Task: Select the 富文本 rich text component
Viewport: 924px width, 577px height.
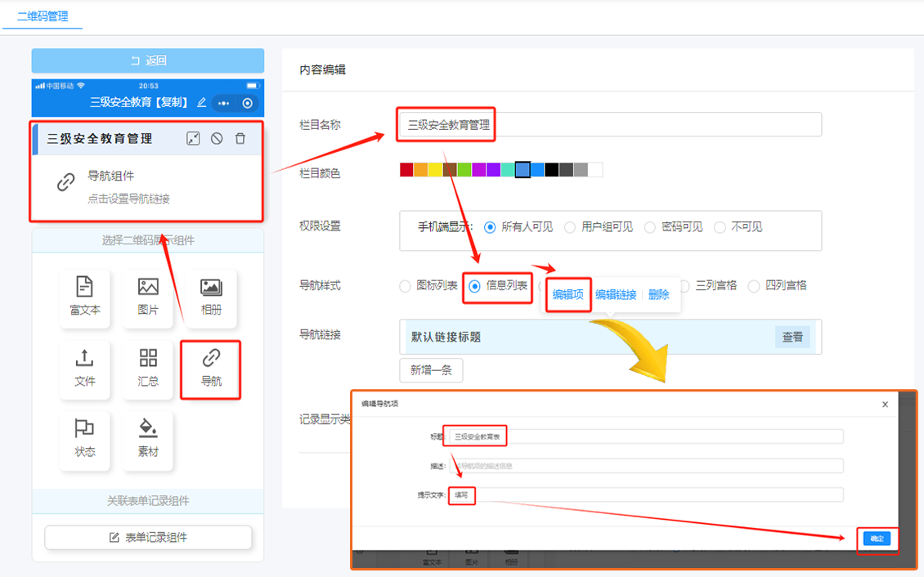Action: pos(85,297)
